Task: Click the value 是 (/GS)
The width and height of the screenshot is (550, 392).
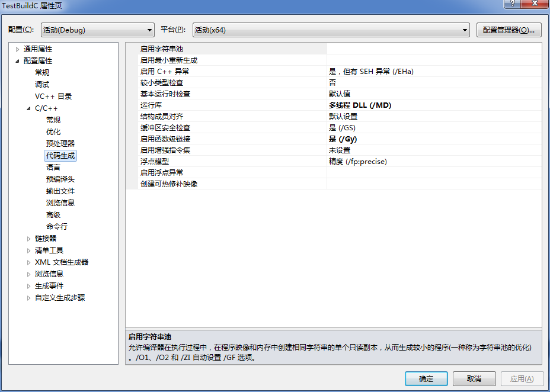Action: pyautogui.click(x=342, y=127)
